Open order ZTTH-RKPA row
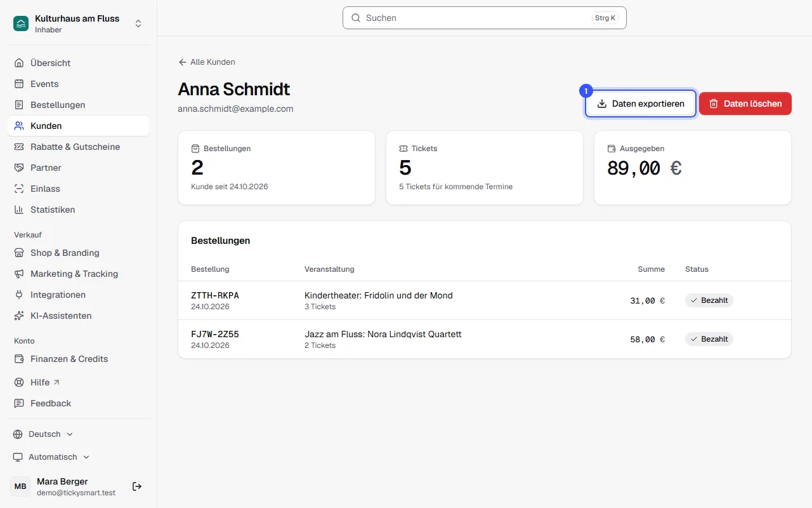This screenshot has width=812, height=508. coord(485,300)
